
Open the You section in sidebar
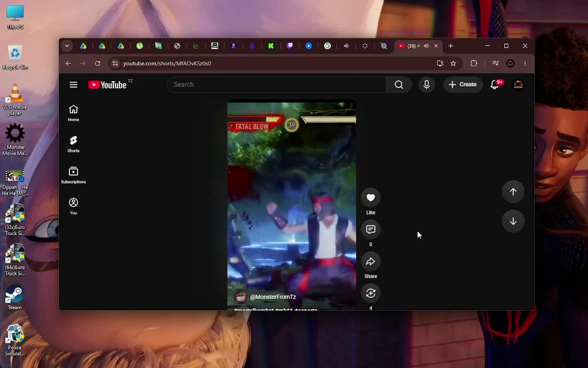pyautogui.click(x=73, y=206)
